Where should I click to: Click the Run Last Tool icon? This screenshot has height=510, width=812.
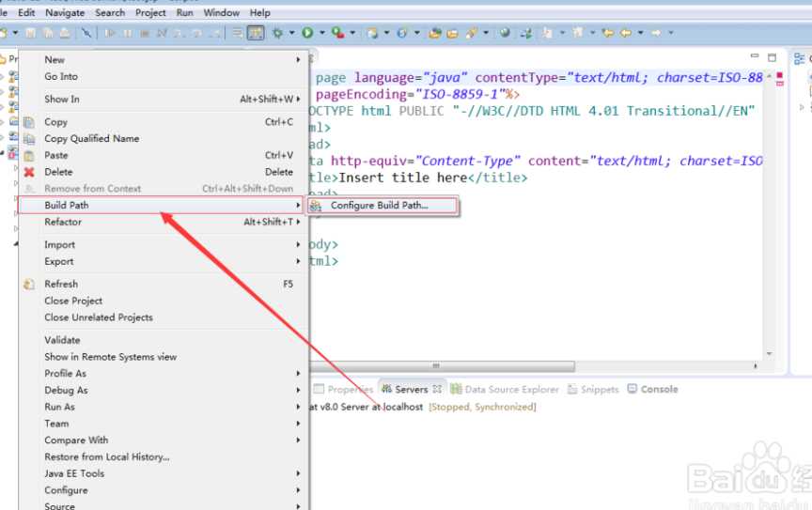(x=338, y=33)
